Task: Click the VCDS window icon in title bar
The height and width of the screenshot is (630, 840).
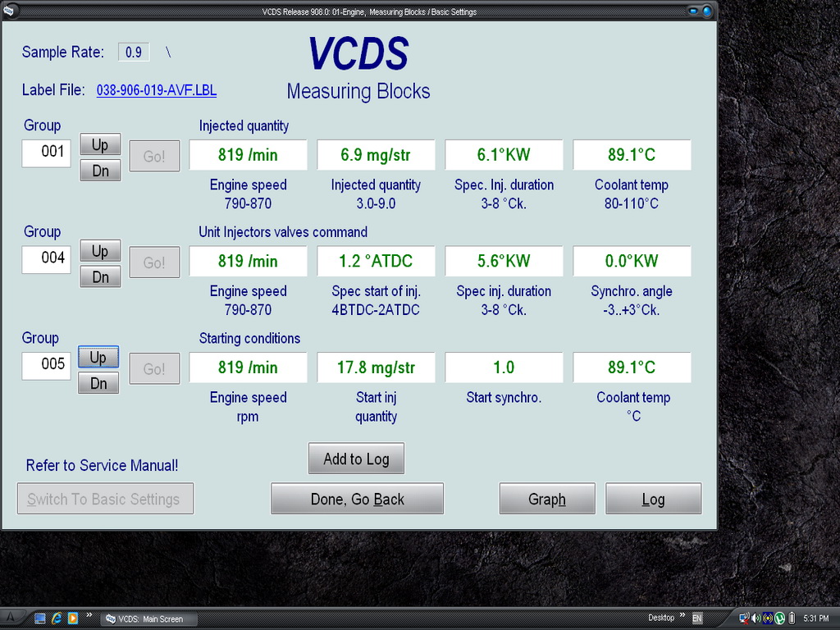Action: [x=8, y=11]
